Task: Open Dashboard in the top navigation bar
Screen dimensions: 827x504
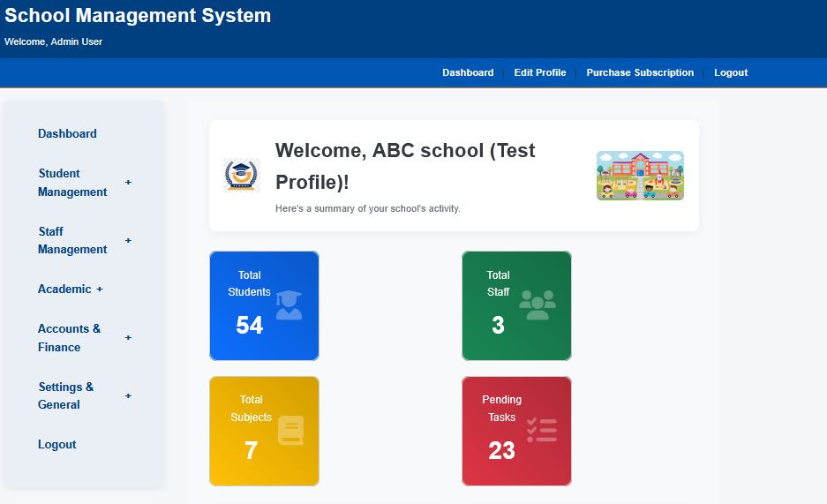Action: [468, 72]
